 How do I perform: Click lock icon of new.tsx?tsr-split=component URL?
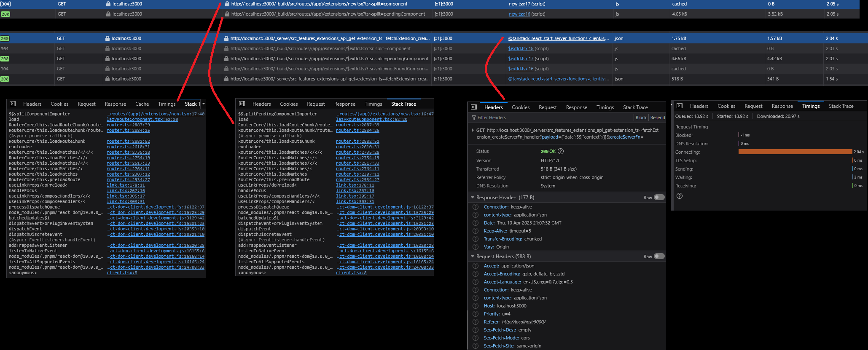click(227, 4)
